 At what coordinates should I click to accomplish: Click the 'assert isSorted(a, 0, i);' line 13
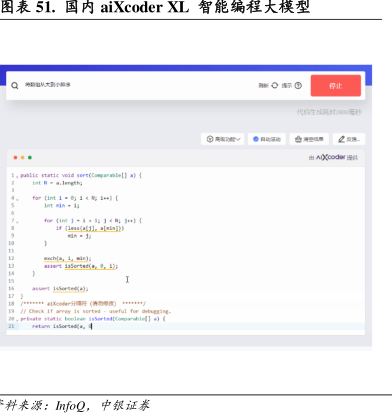(x=81, y=266)
